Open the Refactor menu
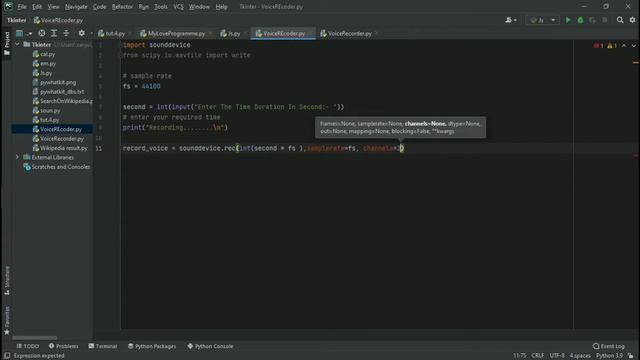This screenshot has width=640, height=360. pyautogui.click(x=122, y=7)
